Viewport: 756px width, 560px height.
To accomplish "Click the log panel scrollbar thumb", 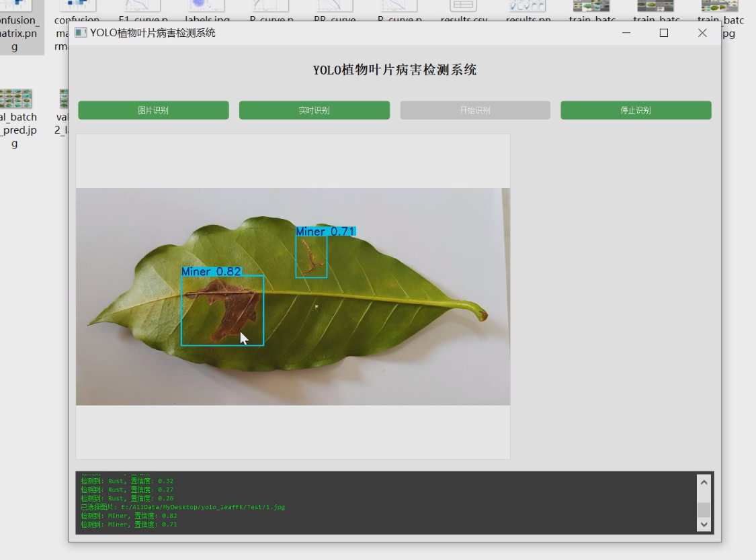I will (704, 510).
